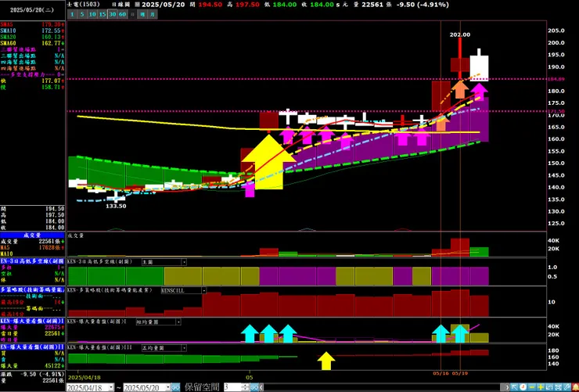Select the 60-minute timeframe button

coord(122,14)
